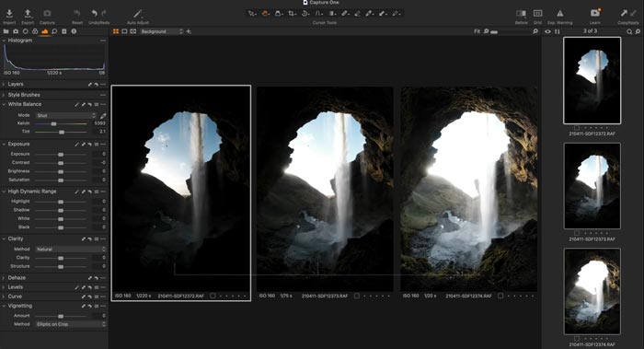Image resolution: width=644 pixels, height=349 pixels.
Task: Adjust the Vignetting Amount slider
Action: click(61, 316)
